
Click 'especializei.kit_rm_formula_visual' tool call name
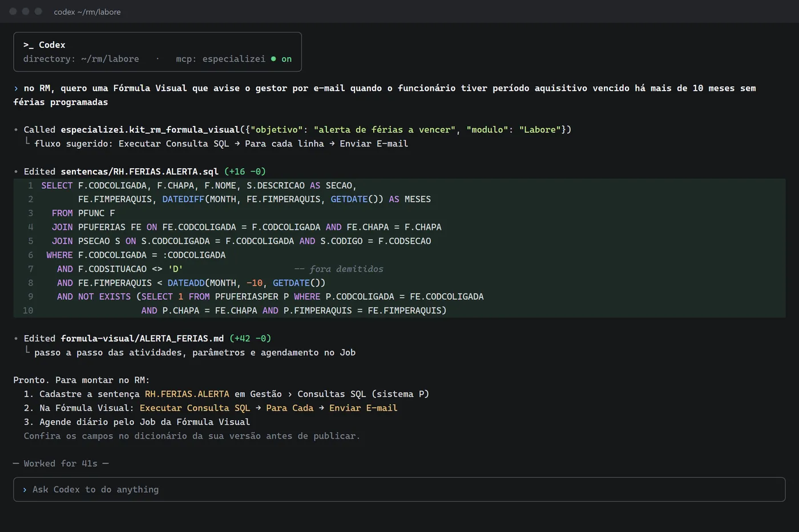150,130
